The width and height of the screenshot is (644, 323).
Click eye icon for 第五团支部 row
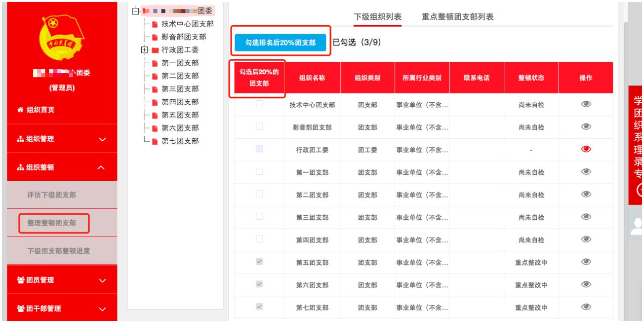coord(585,262)
